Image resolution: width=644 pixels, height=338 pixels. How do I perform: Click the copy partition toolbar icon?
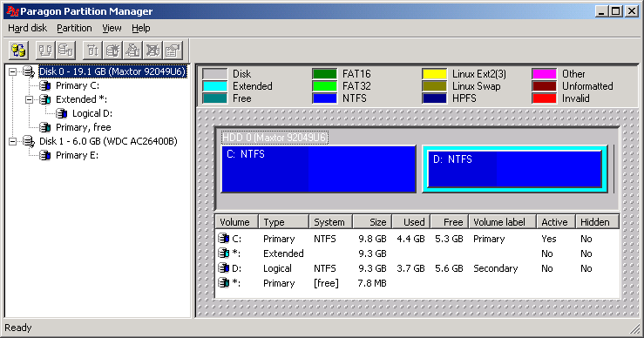coord(44,51)
